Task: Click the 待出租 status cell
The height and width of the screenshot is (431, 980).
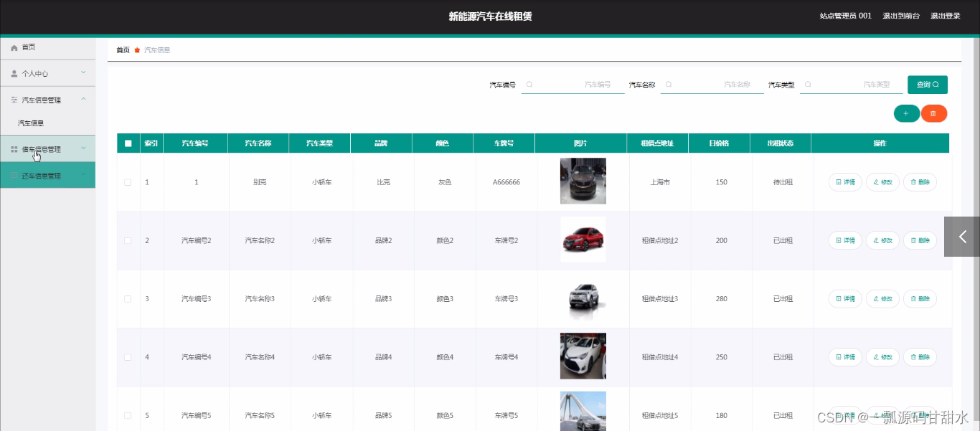Action: (x=783, y=182)
